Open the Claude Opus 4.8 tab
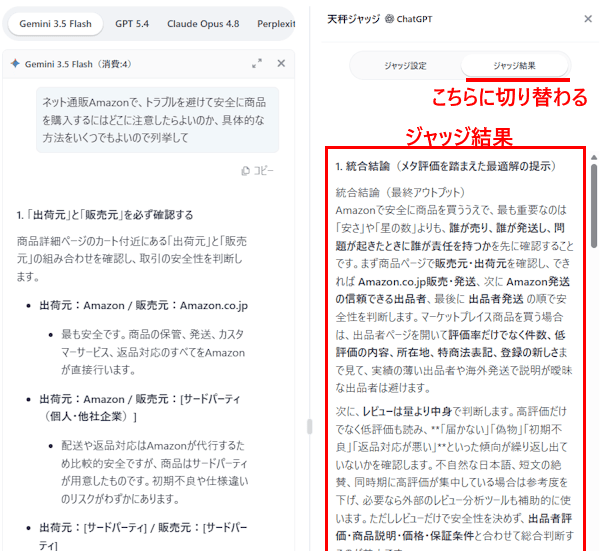 [203, 24]
